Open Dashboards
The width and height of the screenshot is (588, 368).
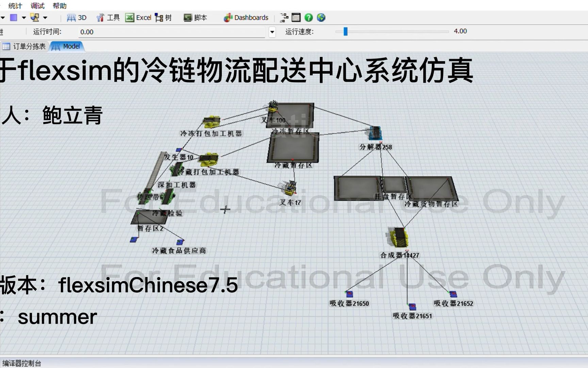tap(246, 18)
